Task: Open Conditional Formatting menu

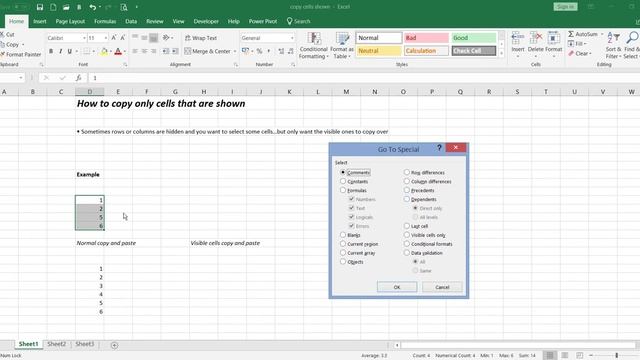Action: [313, 46]
